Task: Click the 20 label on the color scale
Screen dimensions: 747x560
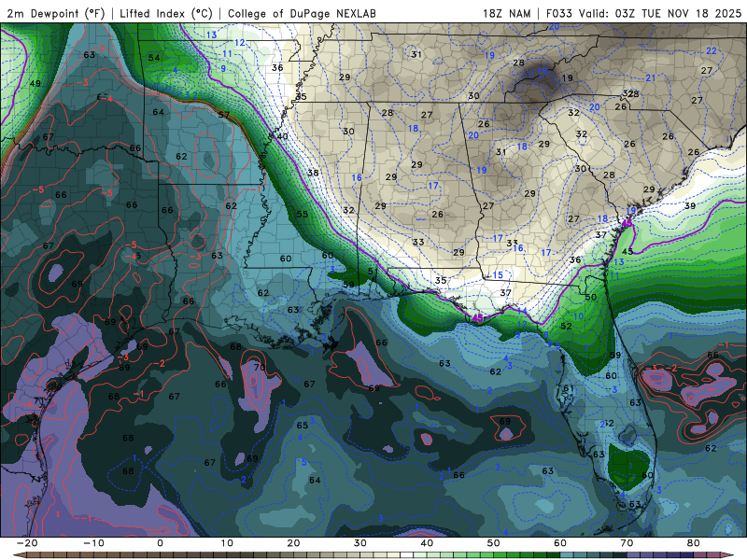Action: (x=293, y=543)
